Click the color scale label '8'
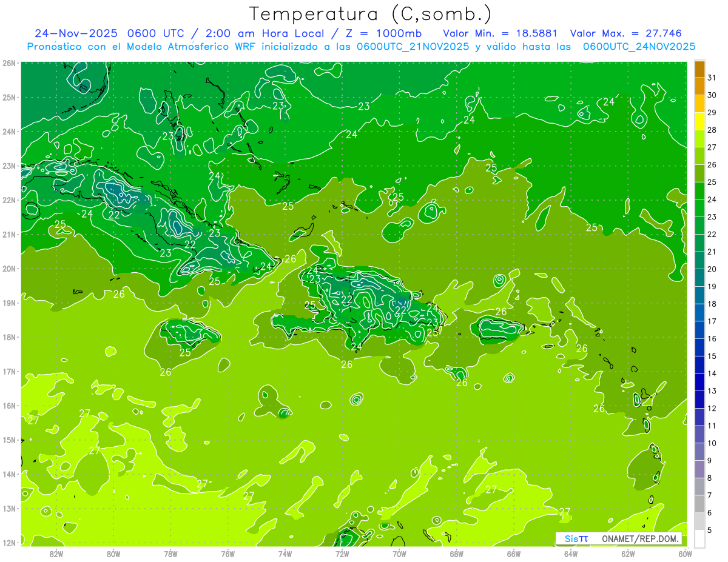The height and width of the screenshot is (562, 728). coord(710,478)
